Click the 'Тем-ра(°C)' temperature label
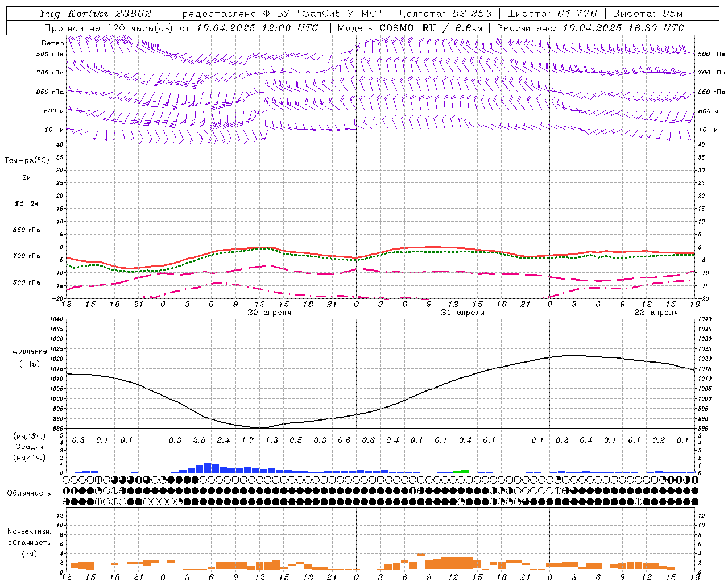Screen dimensions: 728x582 (x=27, y=161)
